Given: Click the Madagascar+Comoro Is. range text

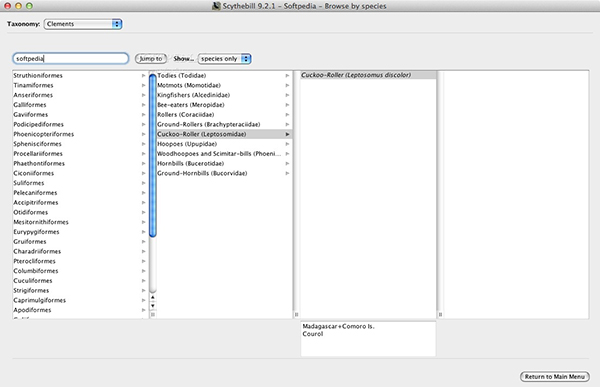Looking at the screenshot, I should [x=338, y=327].
